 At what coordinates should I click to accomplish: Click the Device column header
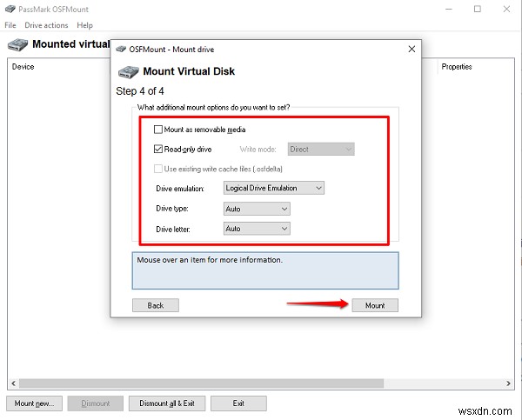(x=23, y=67)
